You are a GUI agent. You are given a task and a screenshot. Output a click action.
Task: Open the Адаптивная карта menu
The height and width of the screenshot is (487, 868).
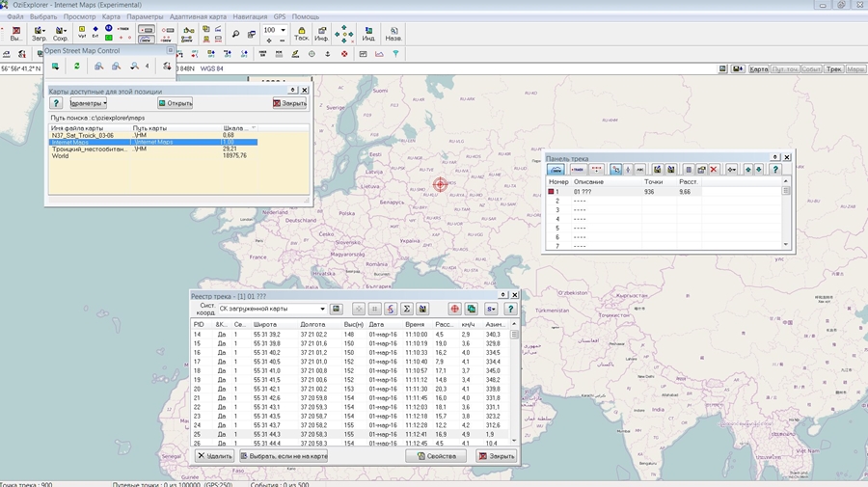[199, 17]
